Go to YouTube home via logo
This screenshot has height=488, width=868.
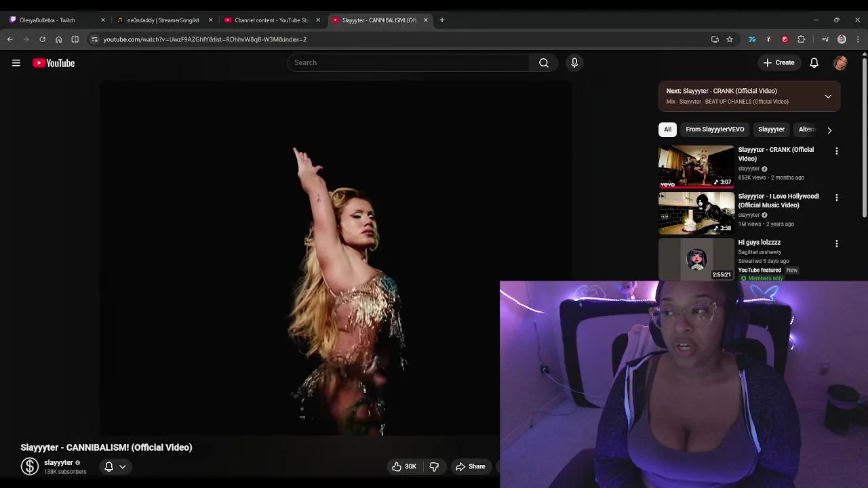pyautogui.click(x=54, y=63)
